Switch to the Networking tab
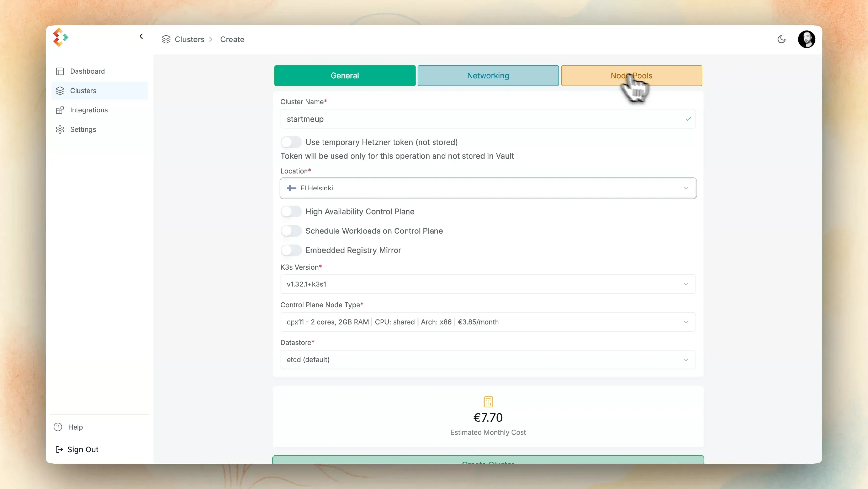 tap(488, 76)
